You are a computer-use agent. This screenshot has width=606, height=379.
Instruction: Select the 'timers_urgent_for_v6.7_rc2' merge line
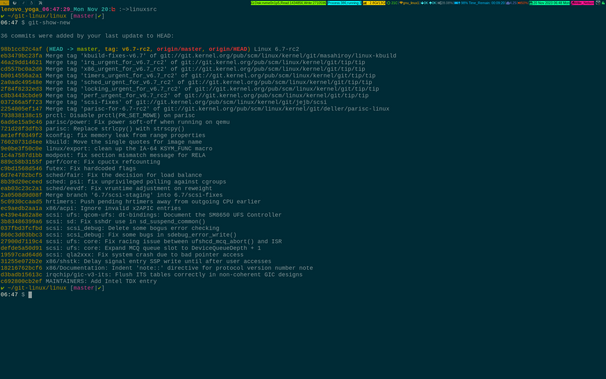click(188, 76)
